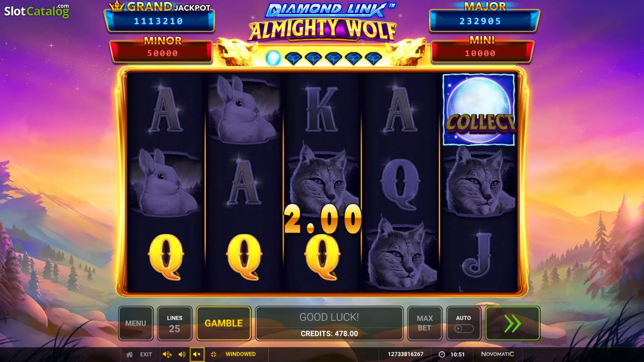Open the MENU button
This screenshot has height=362, width=644.
click(136, 323)
